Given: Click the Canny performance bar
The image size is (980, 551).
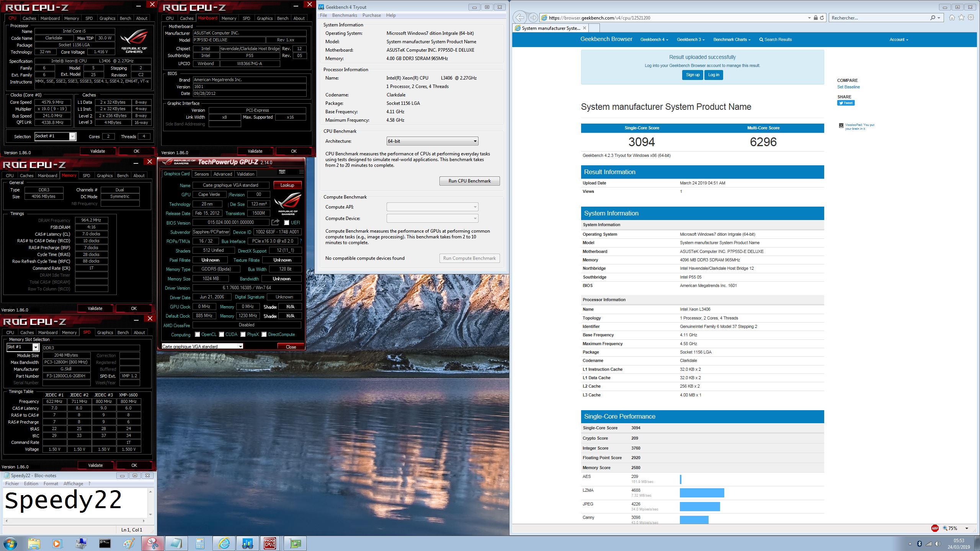Looking at the screenshot, I should click(x=694, y=520).
